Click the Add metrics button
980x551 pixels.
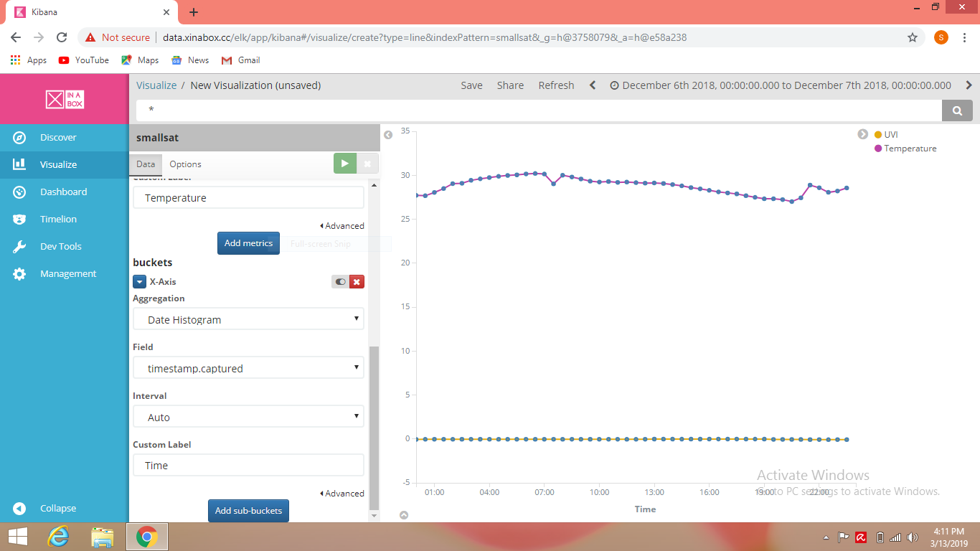tap(248, 243)
